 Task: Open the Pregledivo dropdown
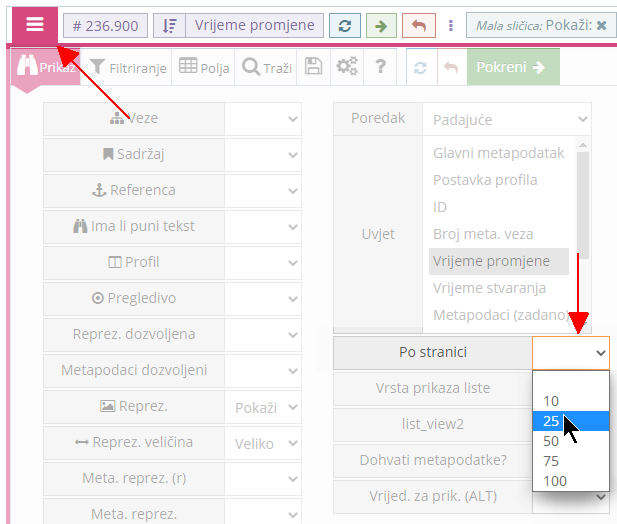pos(263,299)
